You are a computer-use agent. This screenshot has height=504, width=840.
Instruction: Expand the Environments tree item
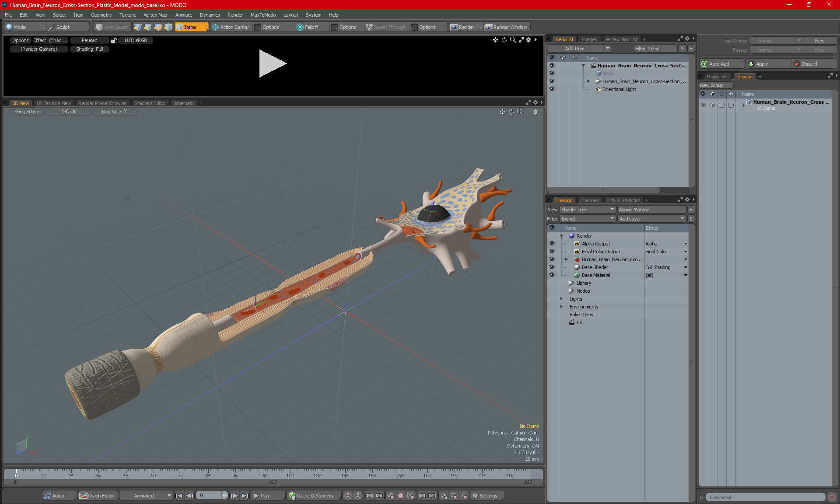(x=561, y=307)
